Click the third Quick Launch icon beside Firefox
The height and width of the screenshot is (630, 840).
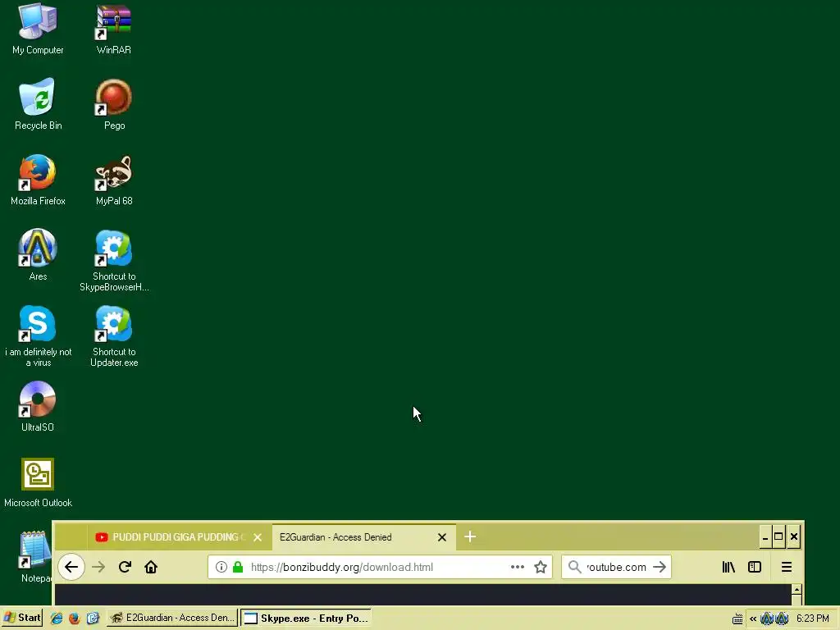[x=93, y=619]
